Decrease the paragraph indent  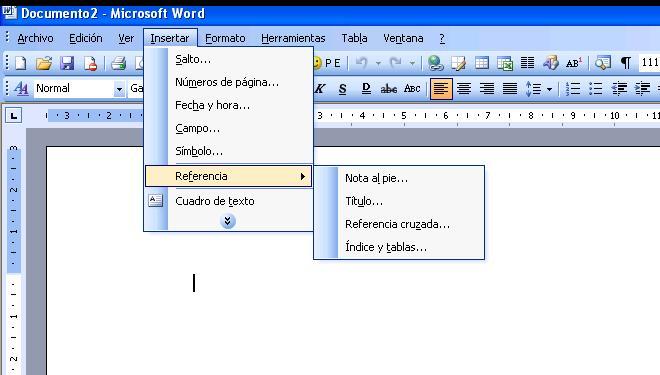coord(619,89)
